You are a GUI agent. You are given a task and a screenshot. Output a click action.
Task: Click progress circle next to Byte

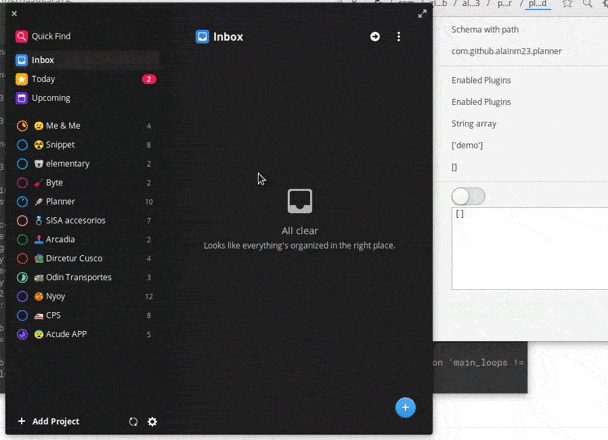point(22,183)
